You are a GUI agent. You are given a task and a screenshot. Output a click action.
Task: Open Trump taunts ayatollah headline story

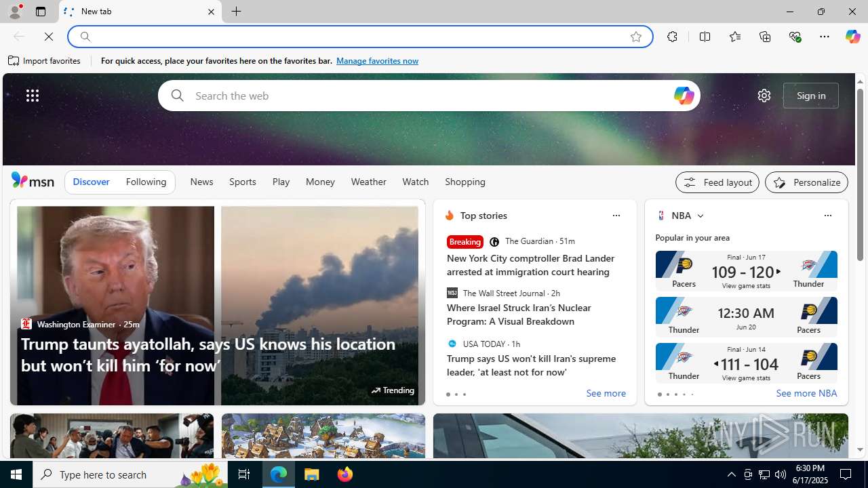pos(208,354)
